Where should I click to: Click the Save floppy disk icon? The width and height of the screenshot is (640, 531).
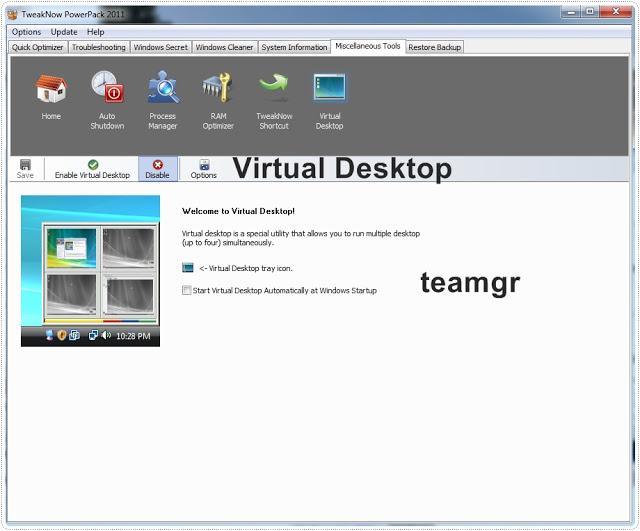click(25, 165)
